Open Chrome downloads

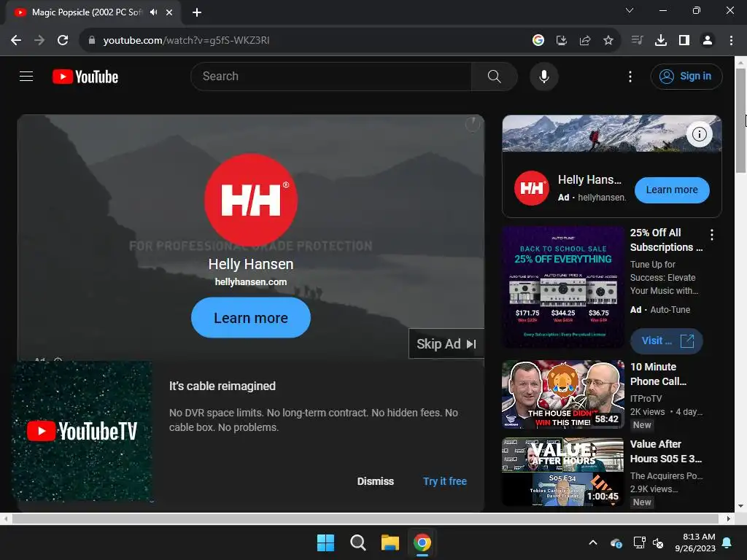pyautogui.click(x=660, y=40)
